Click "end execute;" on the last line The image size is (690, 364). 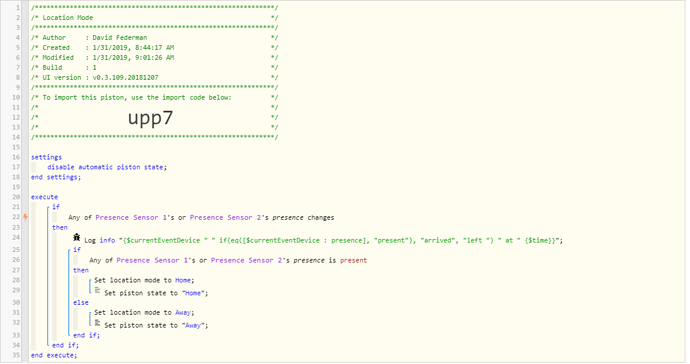(54, 355)
